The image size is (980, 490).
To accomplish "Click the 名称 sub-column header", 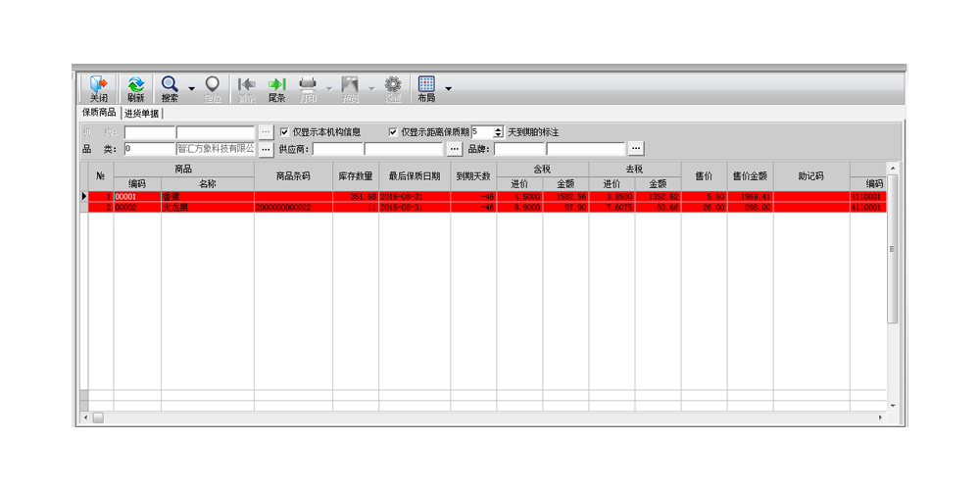I will (x=208, y=184).
